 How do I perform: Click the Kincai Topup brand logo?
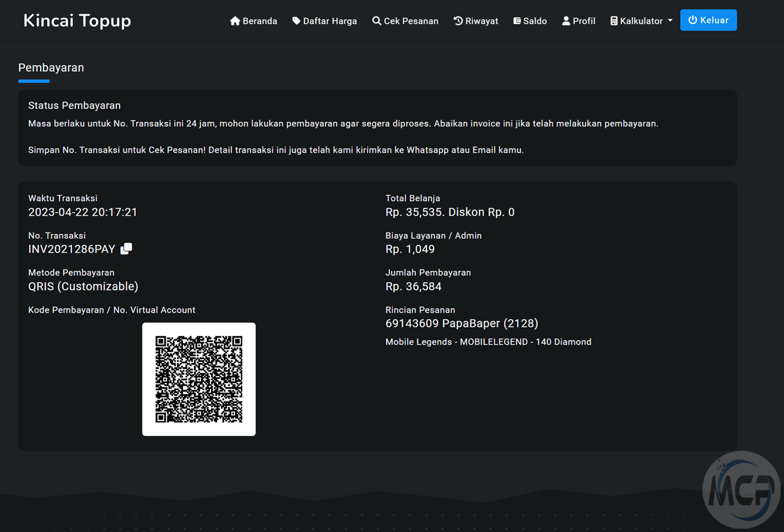[77, 21]
